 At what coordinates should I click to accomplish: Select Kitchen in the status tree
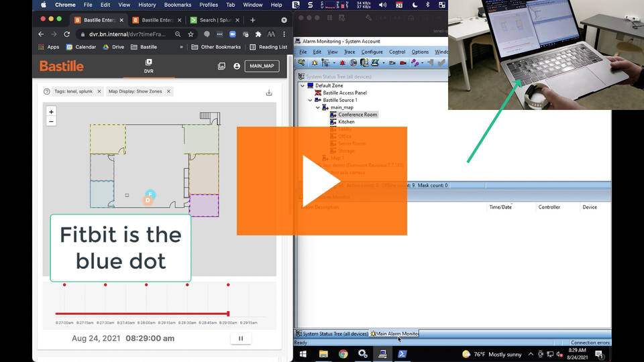[346, 122]
